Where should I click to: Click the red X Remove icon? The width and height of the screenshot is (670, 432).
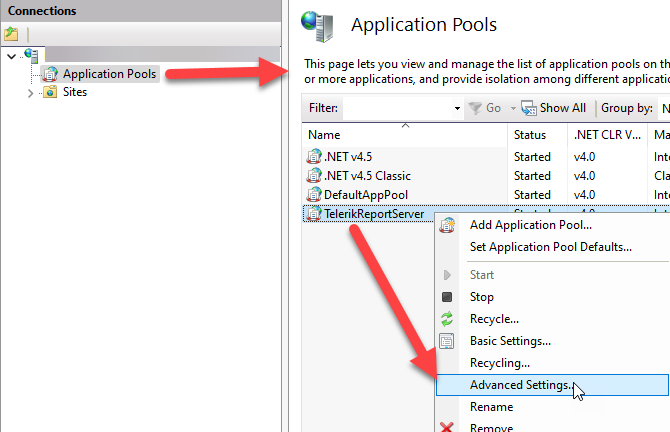447,427
